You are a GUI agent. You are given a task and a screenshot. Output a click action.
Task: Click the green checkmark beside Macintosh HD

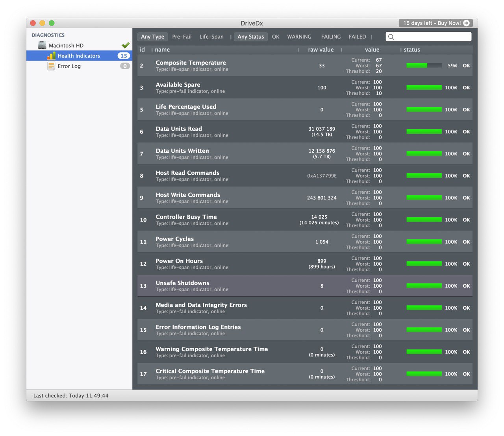coord(126,45)
